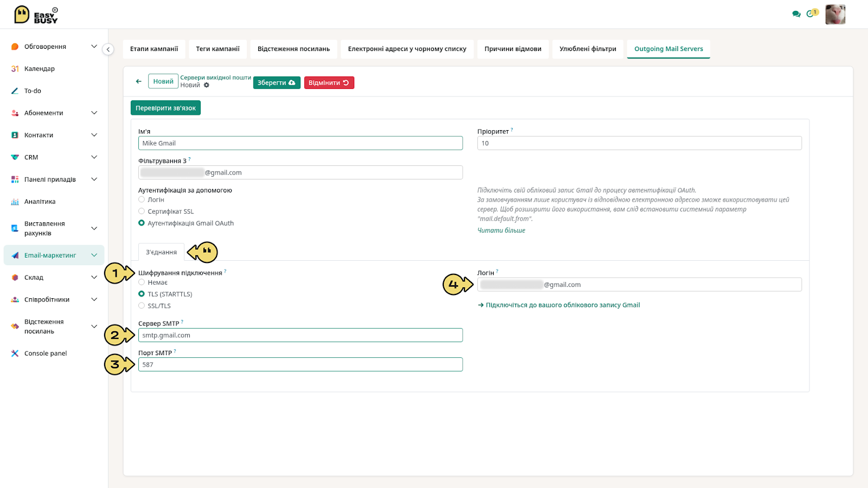Image resolution: width=868 pixels, height=488 pixels.
Task: Click the Новий button
Action: tap(163, 81)
